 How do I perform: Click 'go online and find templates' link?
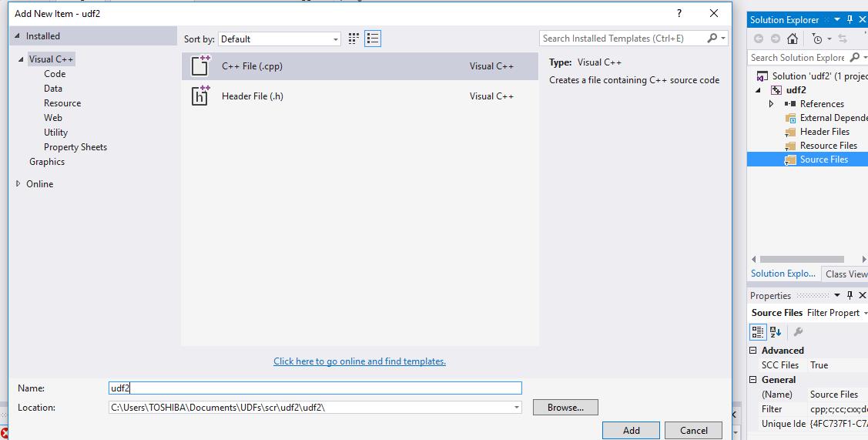pos(359,361)
